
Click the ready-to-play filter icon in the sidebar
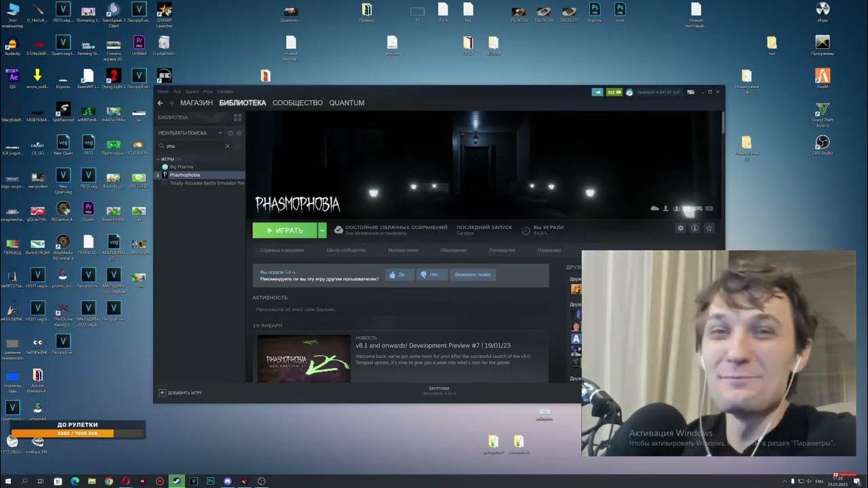[x=239, y=133]
